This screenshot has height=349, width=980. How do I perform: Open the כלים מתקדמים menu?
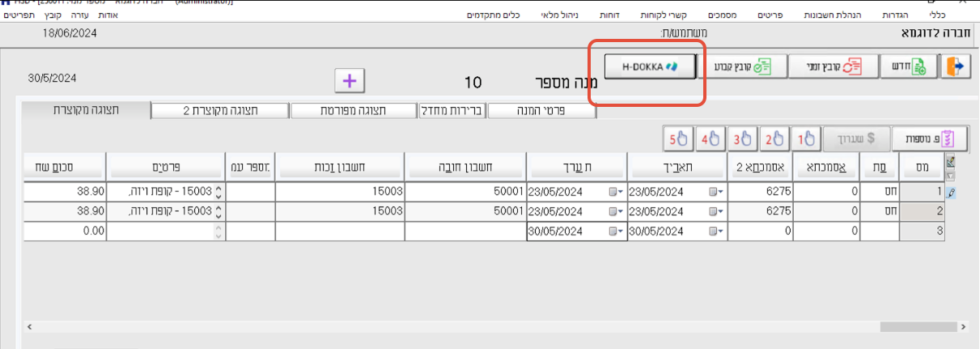coord(494,15)
